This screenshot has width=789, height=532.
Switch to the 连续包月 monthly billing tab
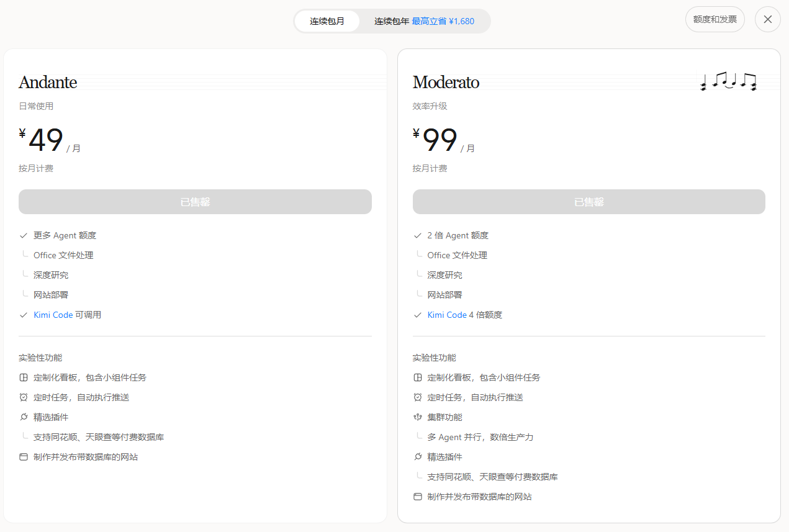point(327,21)
